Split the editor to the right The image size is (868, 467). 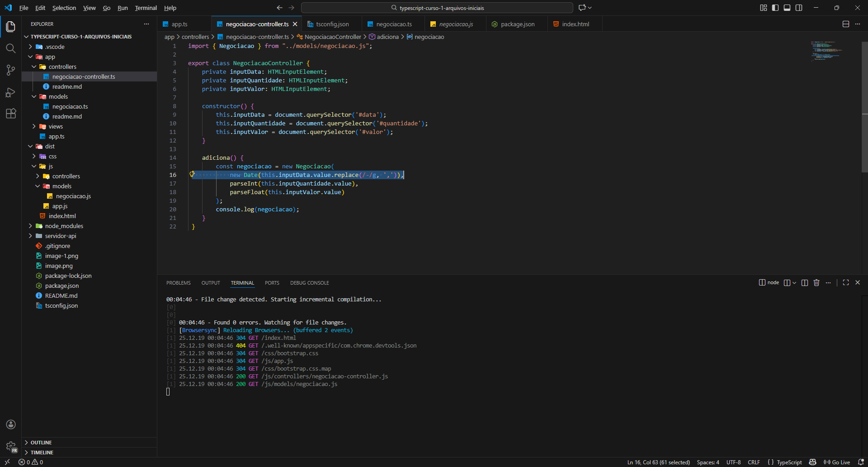845,24
